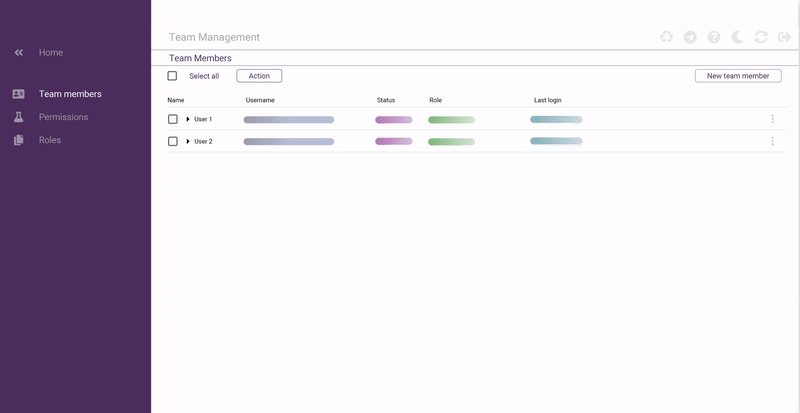This screenshot has width=800, height=413.
Task: Click the New team member button
Action: click(x=738, y=76)
